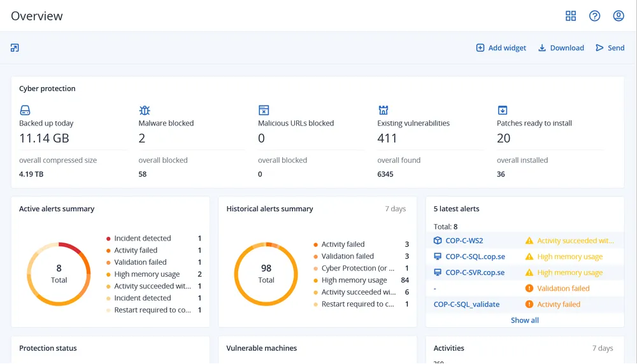Select Validation failed in Active alerts summary

coord(154,262)
